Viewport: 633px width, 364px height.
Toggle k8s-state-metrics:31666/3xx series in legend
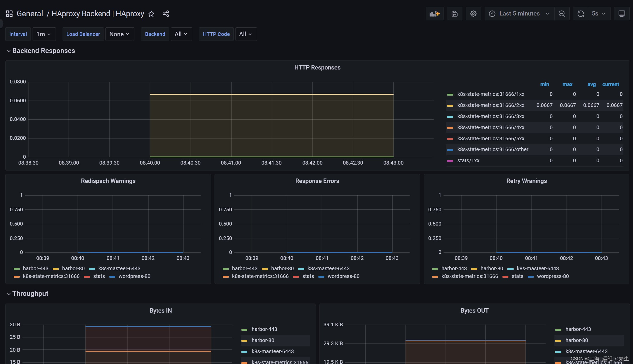[x=491, y=116]
